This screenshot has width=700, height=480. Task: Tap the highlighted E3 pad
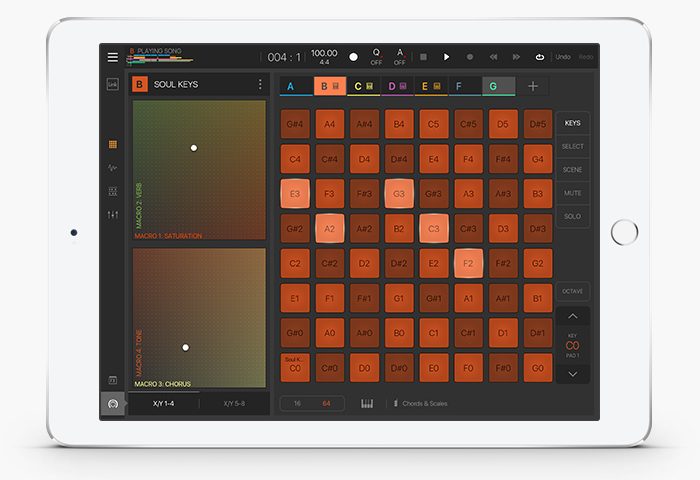click(295, 194)
